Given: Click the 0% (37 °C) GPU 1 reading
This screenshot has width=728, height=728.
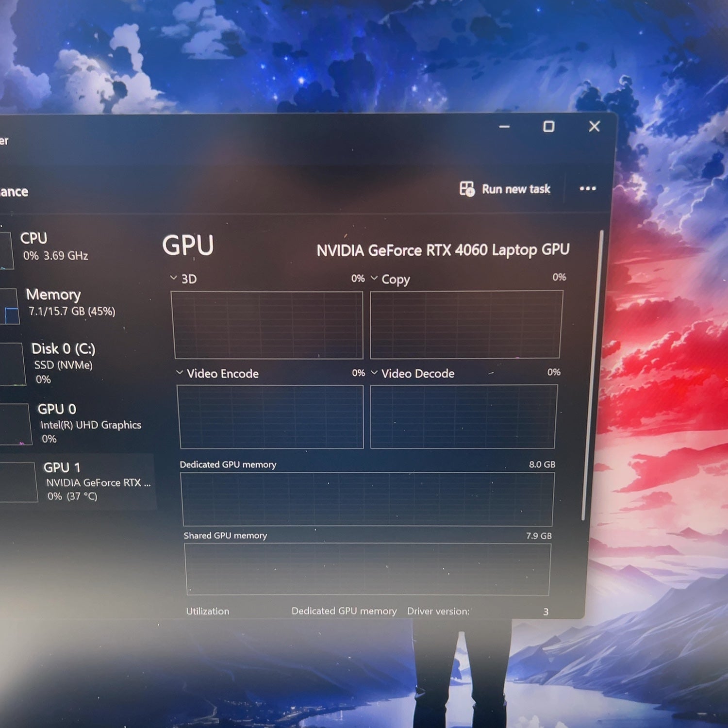Looking at the screenshot, I should (72, 496).
